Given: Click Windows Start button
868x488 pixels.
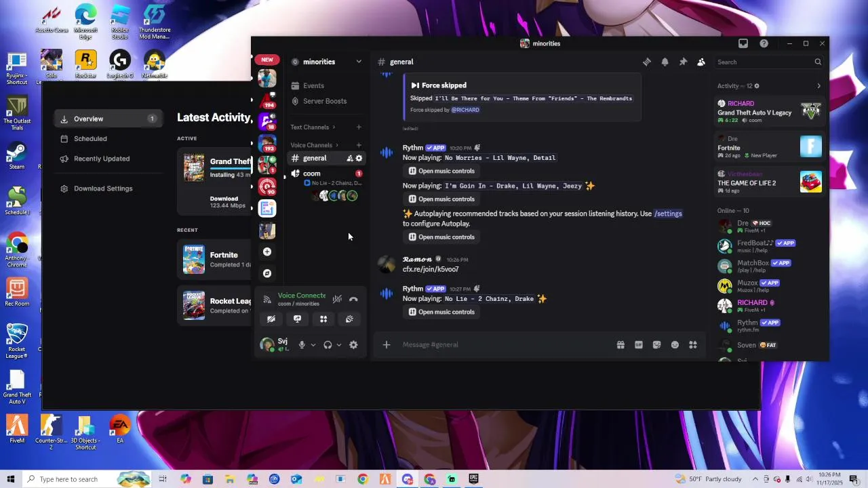Looking at the screenshot, I should tap(11, 479).
